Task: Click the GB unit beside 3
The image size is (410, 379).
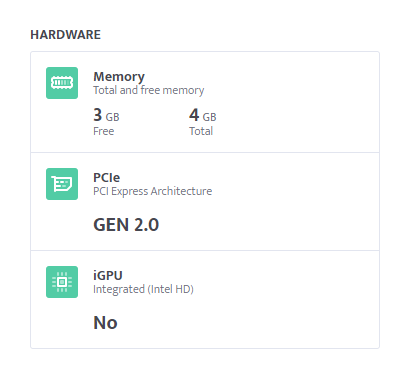Action: click(x=112, y=117)
